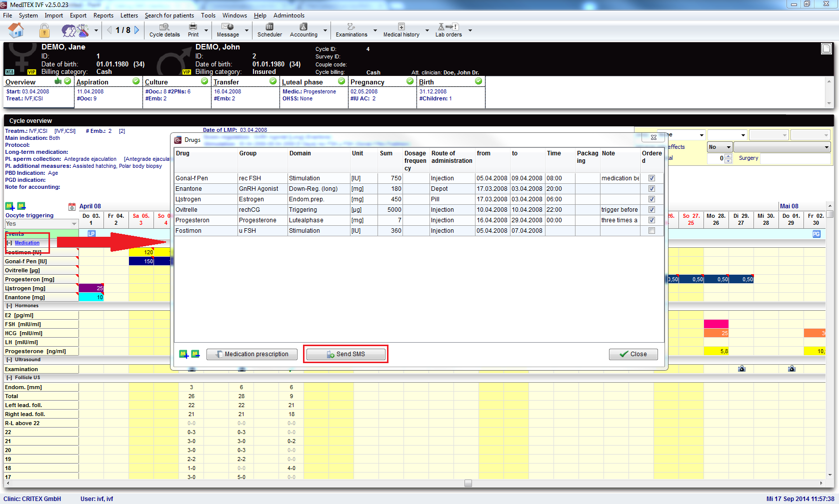Click the male patient symbol icon
Screen dimensions: 839x504
click(x=173, y=60)
